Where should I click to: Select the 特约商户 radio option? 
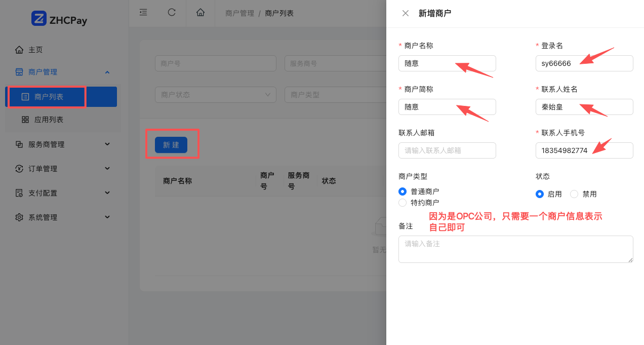(402, 203)
